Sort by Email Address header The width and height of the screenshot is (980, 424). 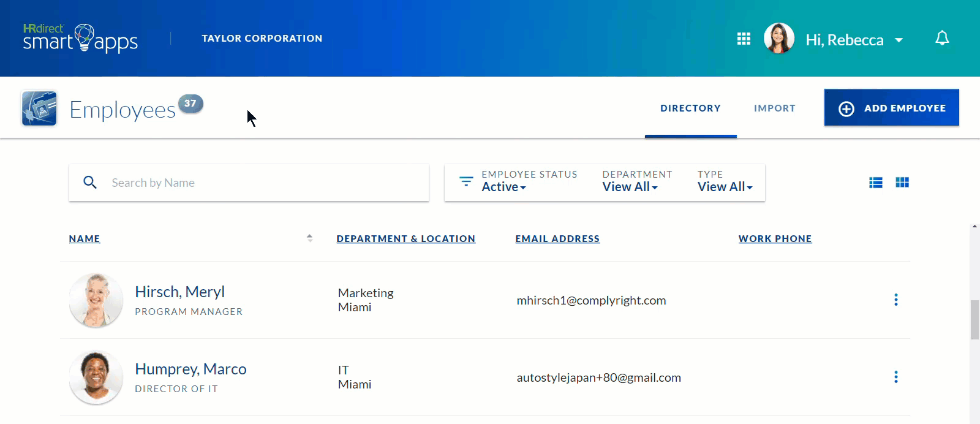click(557, 239)
